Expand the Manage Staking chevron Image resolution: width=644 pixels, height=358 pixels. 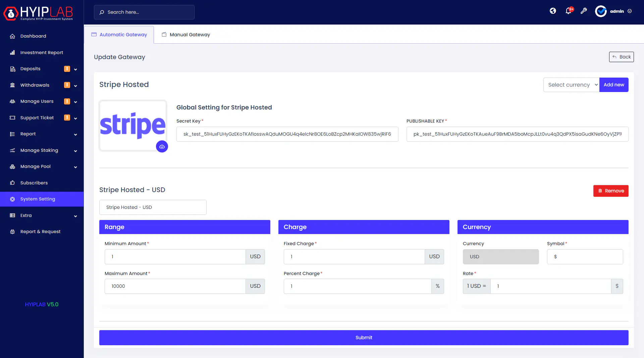pos(75,151)
